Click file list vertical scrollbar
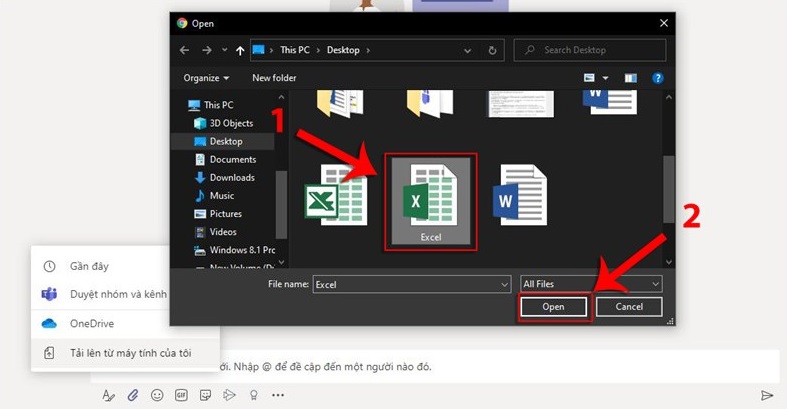The width and height of the screenshot is (787, 409). click(x=669, y=188)
